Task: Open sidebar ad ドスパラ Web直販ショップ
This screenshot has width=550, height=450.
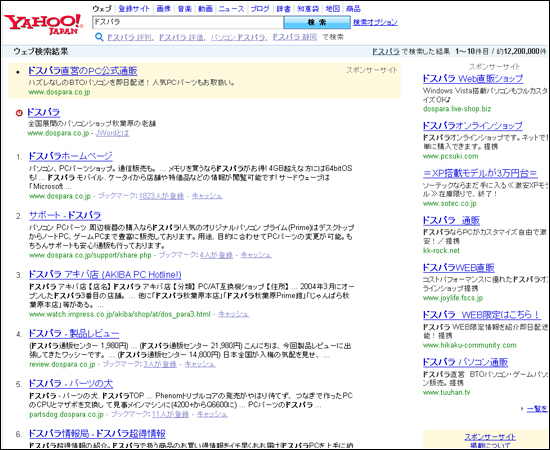Action: point(473,79)
